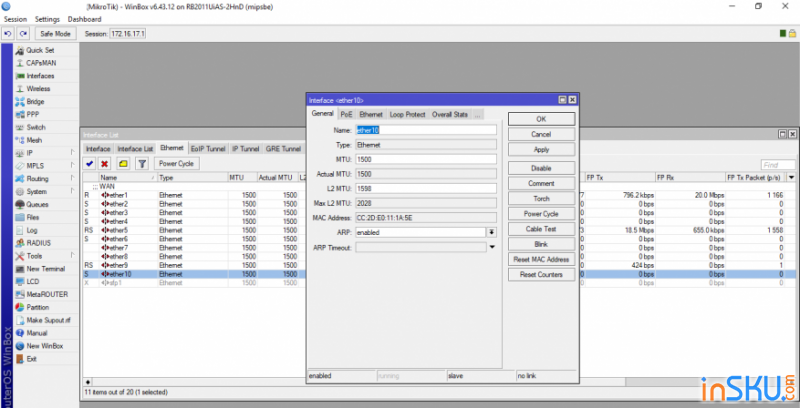Open Switch menu
This screenshot has height=408, width=800.
36,127
